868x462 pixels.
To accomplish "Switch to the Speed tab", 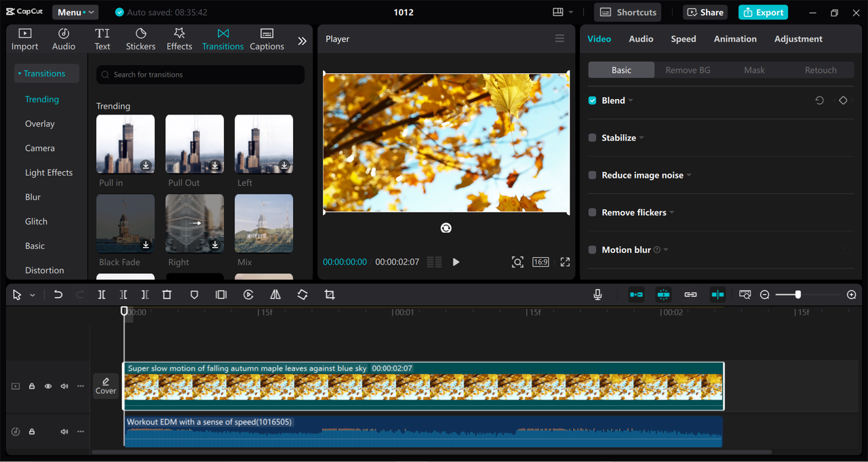I will [x=684, y=39].
